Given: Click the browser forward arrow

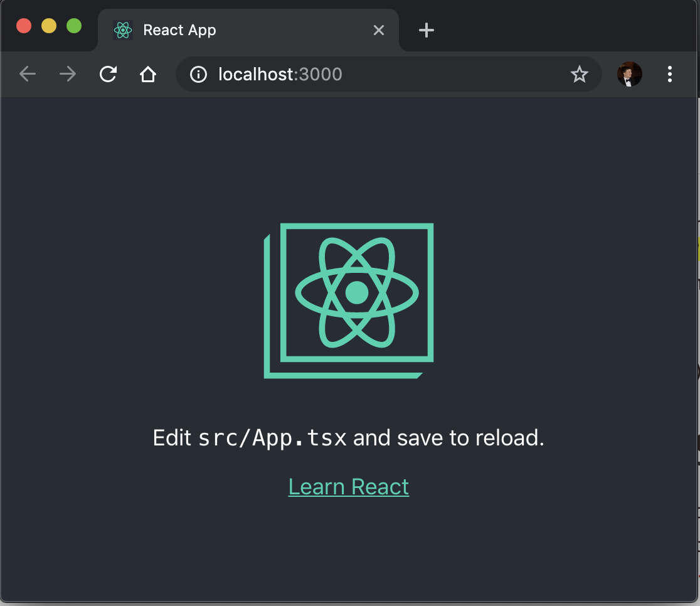Looking at the screenshot, I should pos(68,74).
